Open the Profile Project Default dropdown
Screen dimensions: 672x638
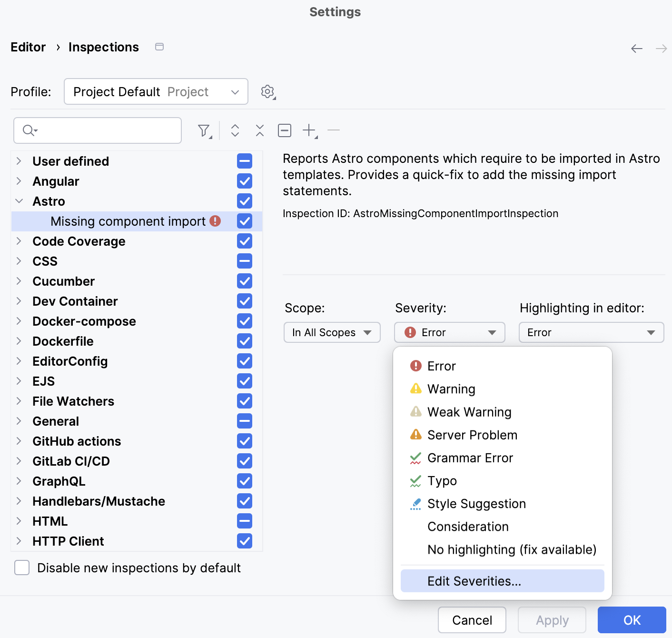(156, 91)
